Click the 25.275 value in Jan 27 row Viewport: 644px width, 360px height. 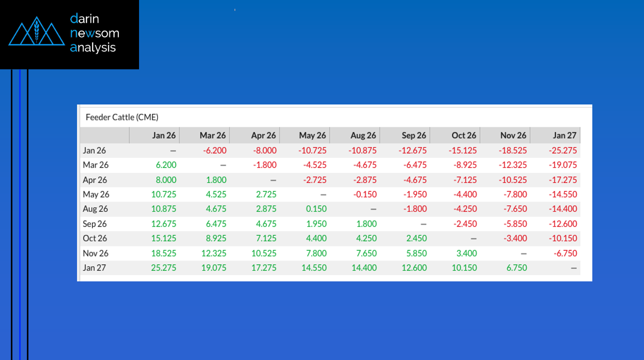pos(163,268)
